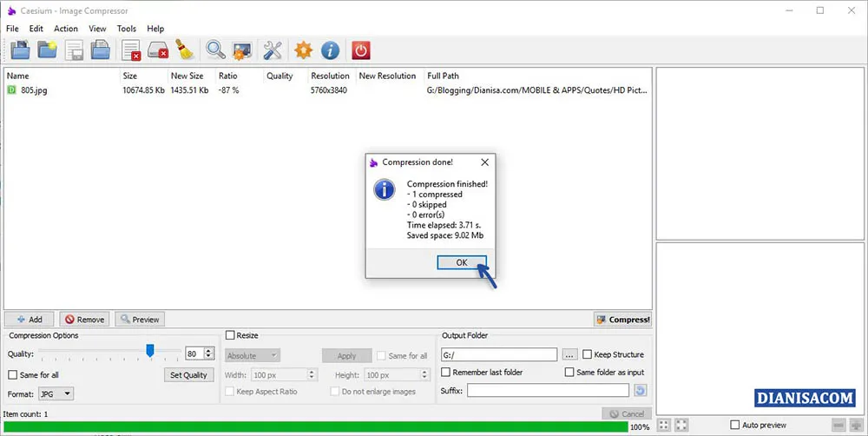Toggle the Keep Structure checkbox
Viewport: 868px width, 436px height.
588,354
